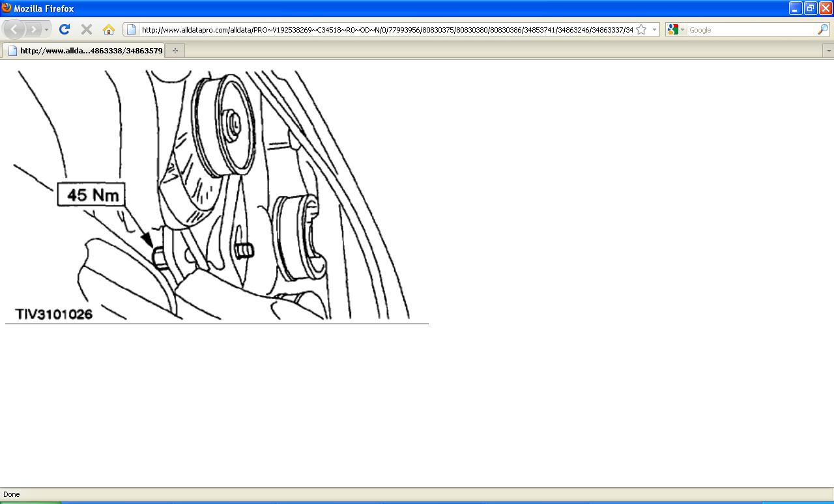Reload the current page
834x504 pixels.
pos(65,29)
